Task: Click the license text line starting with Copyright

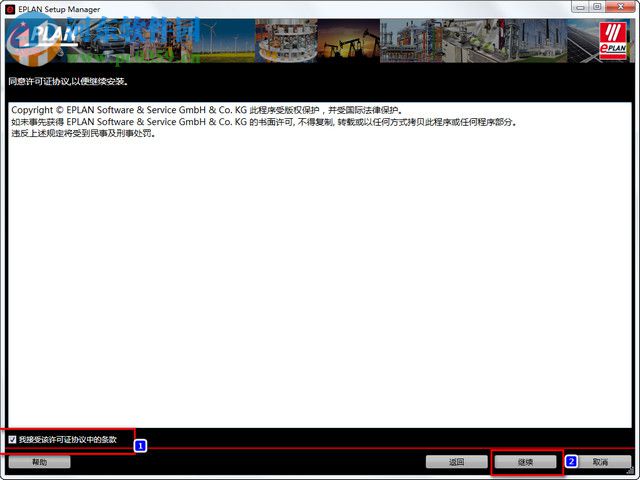Action: [x=207, y=110]
